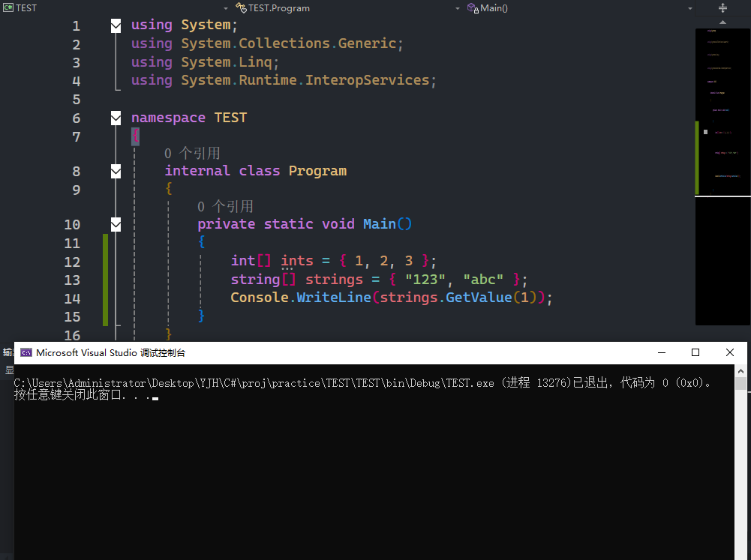Collapse the namespace TEST block
Image resolution: width=751 pixels, height=560 pixels.
click(116, 118)
